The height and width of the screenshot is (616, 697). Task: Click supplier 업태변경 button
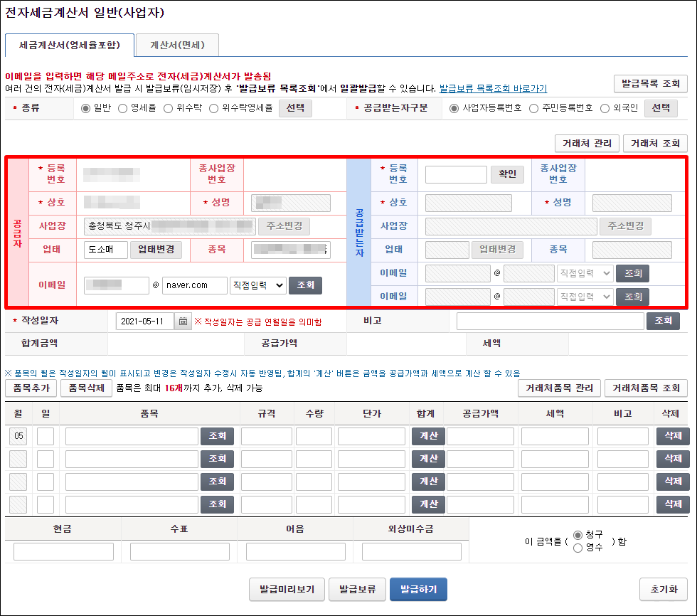(x=156, y=250)
